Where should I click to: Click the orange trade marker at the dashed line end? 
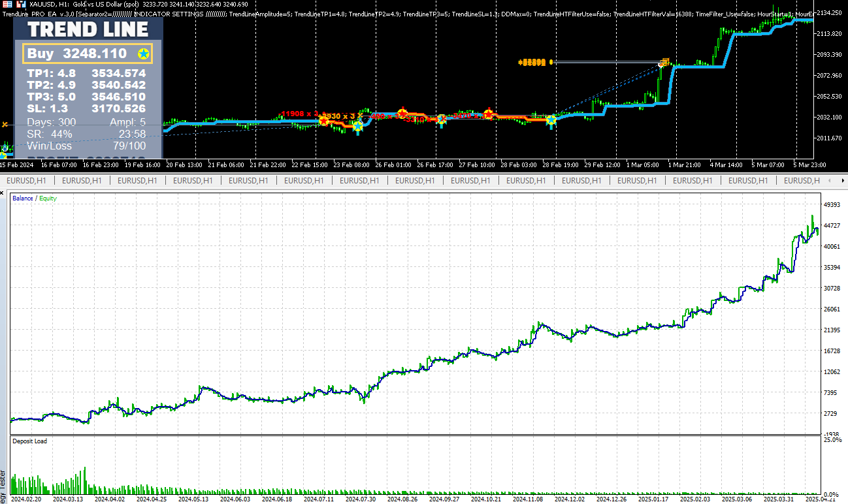click(x=664, y=63)
